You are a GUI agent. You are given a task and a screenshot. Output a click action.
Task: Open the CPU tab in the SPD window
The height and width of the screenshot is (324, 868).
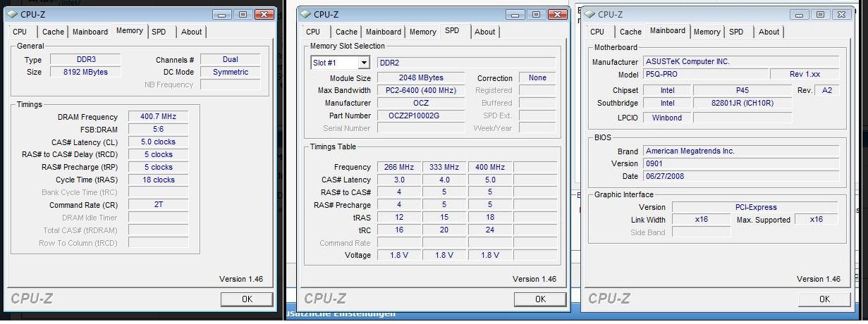click(313, 32)
